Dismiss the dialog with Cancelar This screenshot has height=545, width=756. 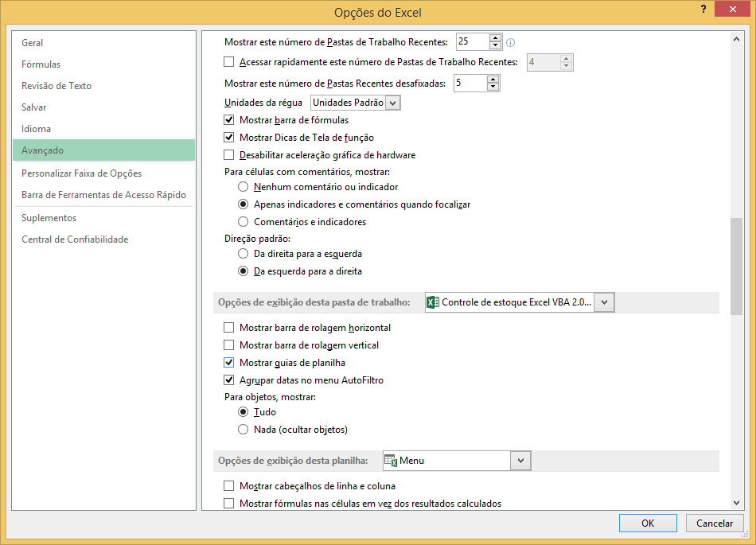(714, 524)
